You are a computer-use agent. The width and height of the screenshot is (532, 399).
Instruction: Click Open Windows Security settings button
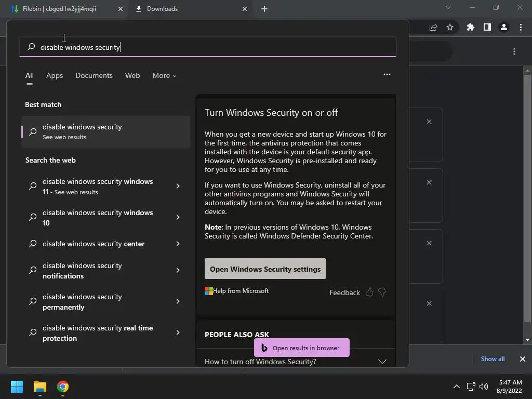265,269
